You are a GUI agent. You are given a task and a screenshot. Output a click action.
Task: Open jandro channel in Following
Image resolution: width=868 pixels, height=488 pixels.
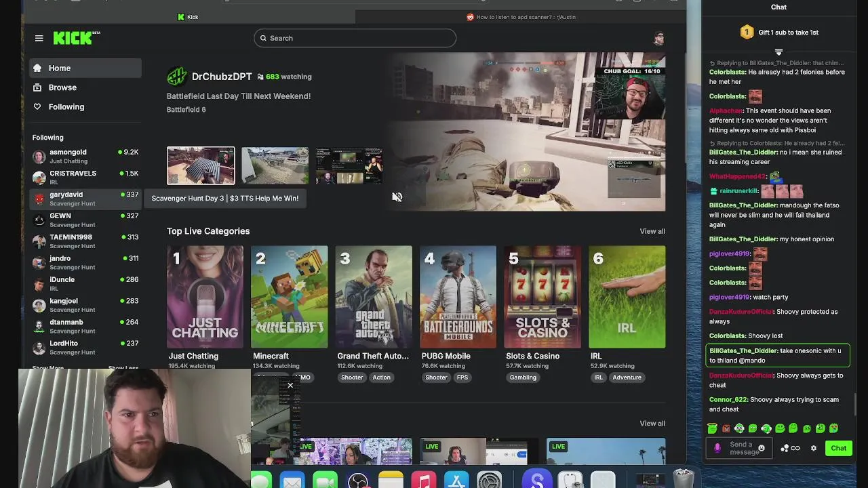[x=85, y=262]
